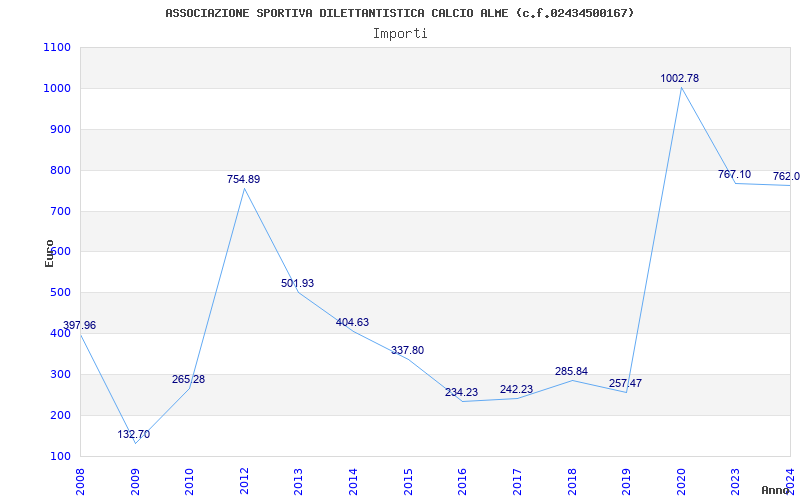Click the 2009 year axis label
Viewport: 800px width, 500px height.
pyautogui.click(x=135, y=482)
